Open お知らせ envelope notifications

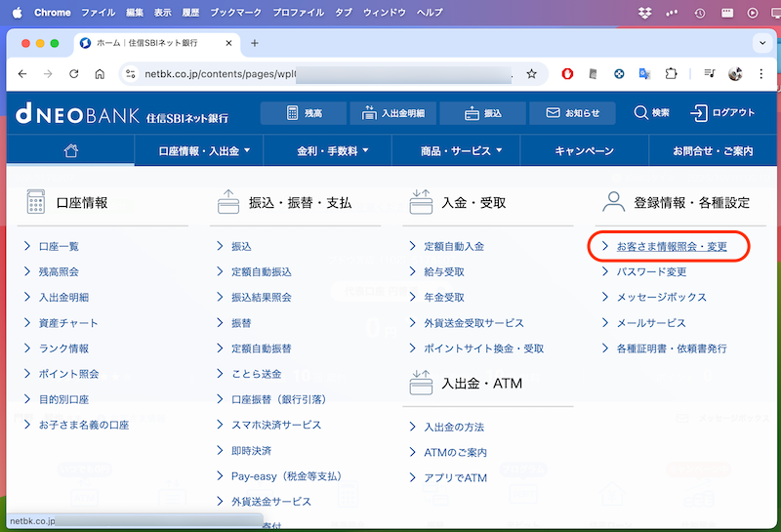tap(572, 113)
